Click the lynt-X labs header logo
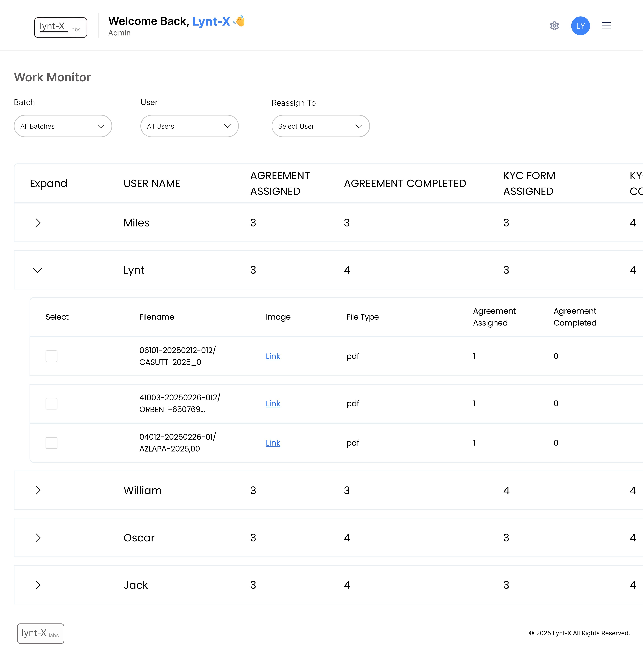643x672 pixels. [61, 27]
